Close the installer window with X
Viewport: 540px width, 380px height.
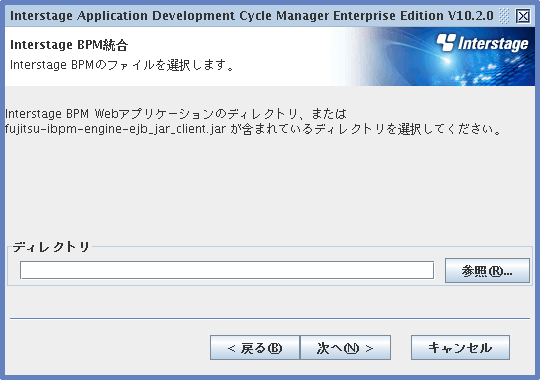(523, 16)
